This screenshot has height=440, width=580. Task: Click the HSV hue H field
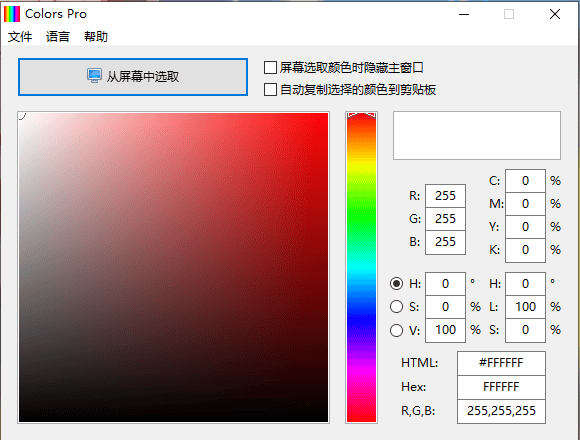(x=445, y=284)
